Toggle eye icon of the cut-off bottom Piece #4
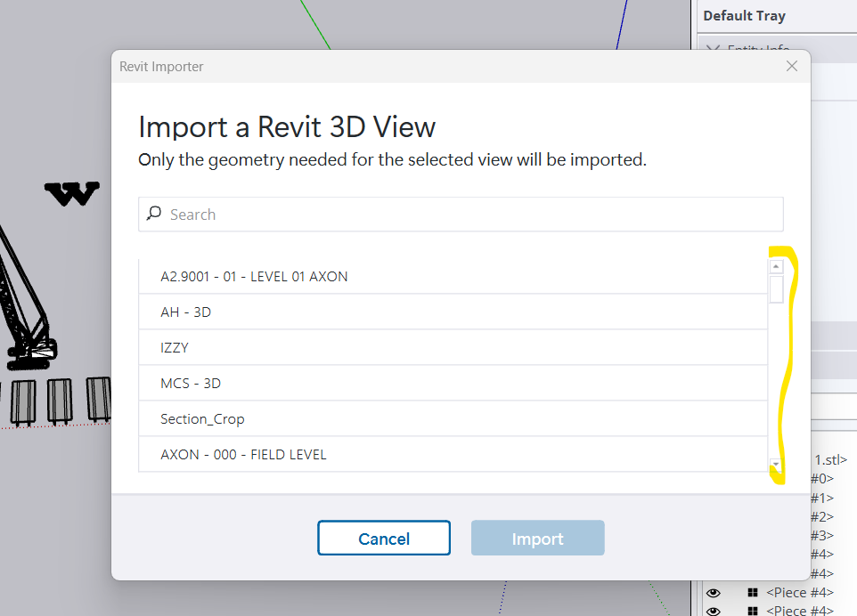This screenshot has height=616, width=857. tap(714, 611)
